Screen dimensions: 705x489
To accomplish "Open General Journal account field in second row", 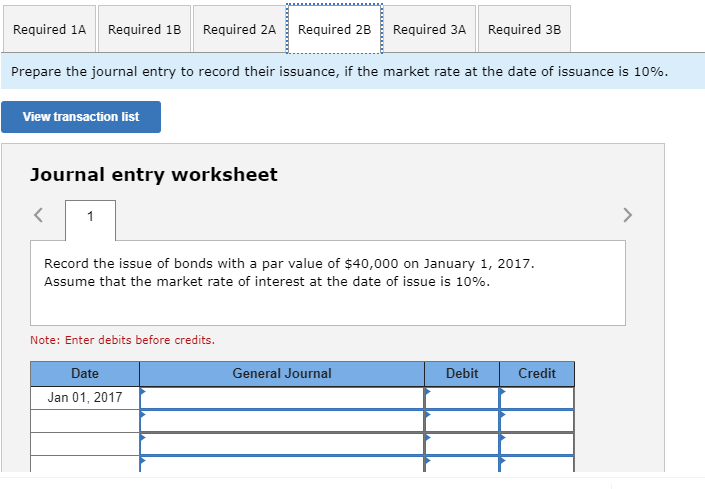I will 282,421.
